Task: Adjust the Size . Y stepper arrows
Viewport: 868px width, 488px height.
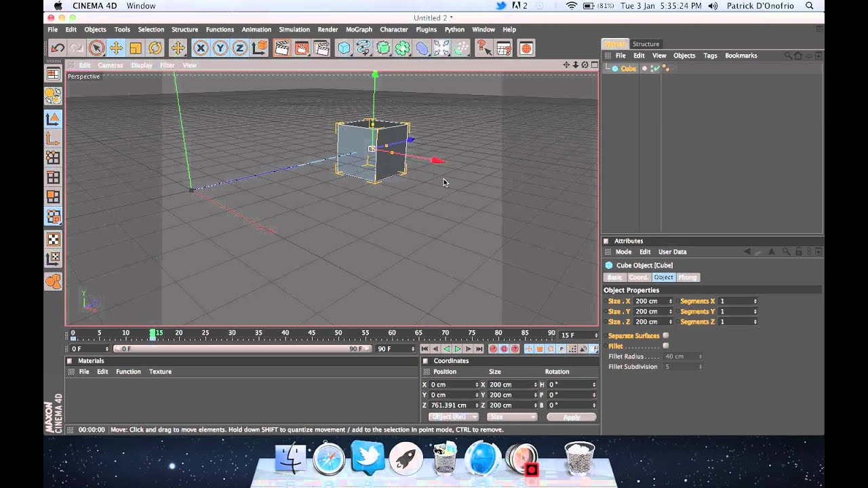Action: 671,312
